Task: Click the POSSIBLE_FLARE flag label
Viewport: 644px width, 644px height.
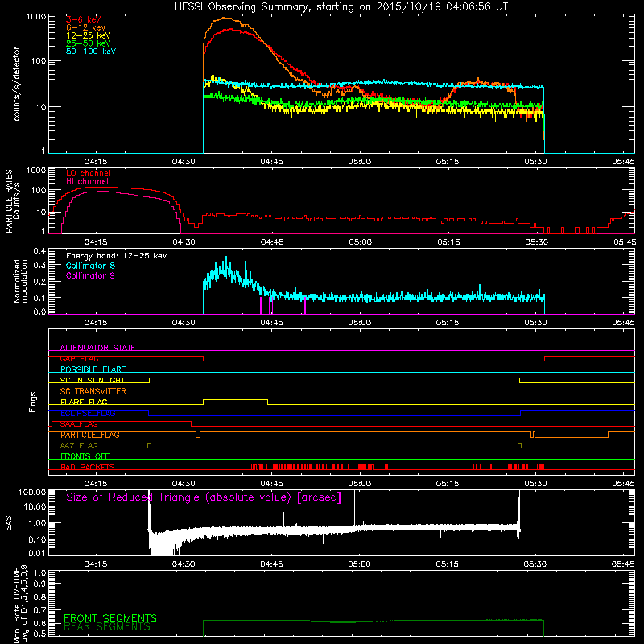Action: 93,369
